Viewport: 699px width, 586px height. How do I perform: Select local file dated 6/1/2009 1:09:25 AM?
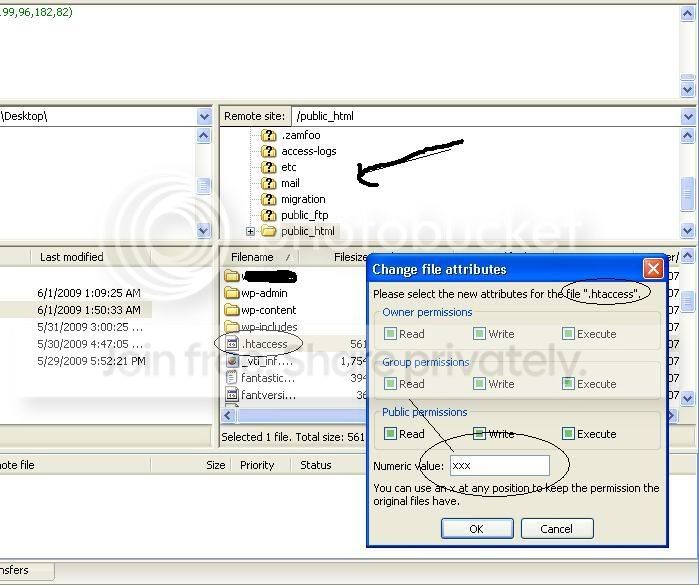[89, 293]
